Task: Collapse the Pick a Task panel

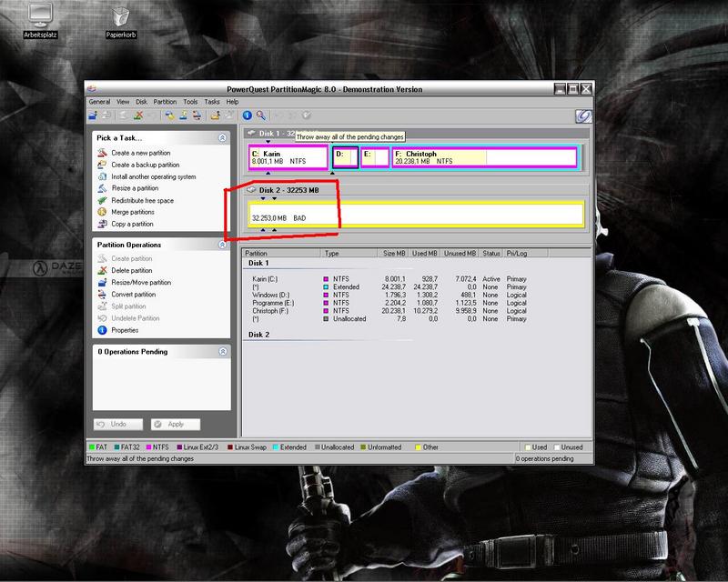Action: click(x=222, y=138)
